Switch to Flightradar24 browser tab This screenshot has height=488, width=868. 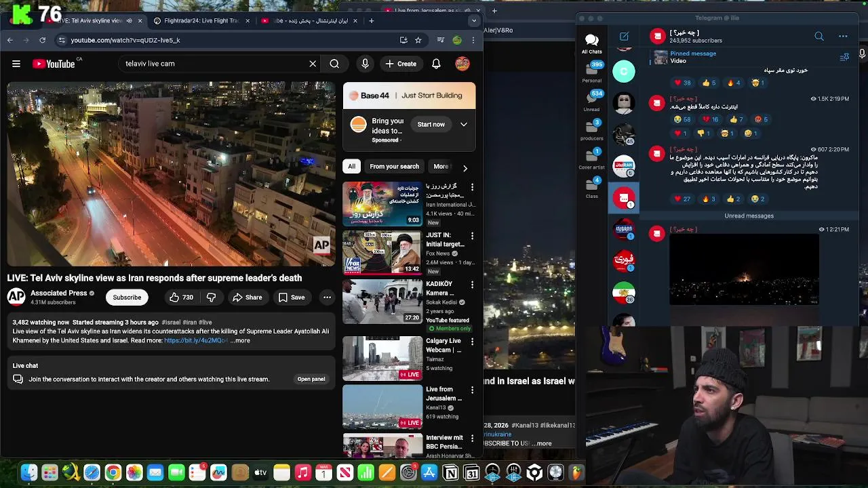(201, 21)
